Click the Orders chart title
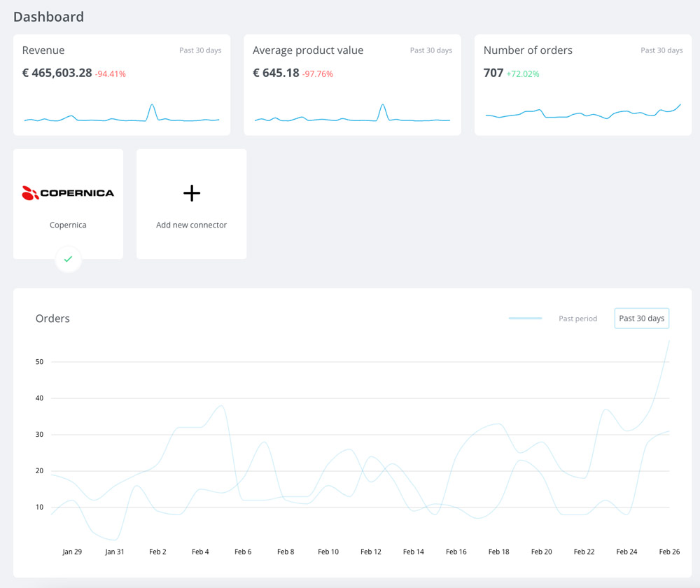Viewport: 700px width, 588px height. click(x=52, y=318)
